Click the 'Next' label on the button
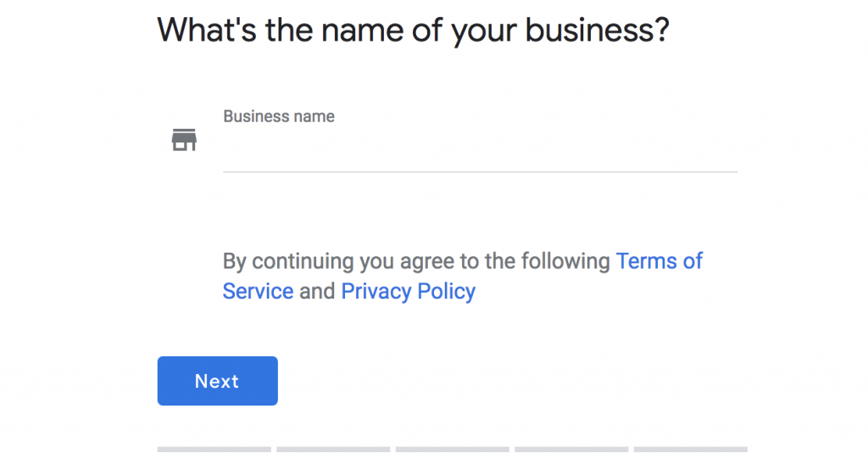 coord(217,381)
